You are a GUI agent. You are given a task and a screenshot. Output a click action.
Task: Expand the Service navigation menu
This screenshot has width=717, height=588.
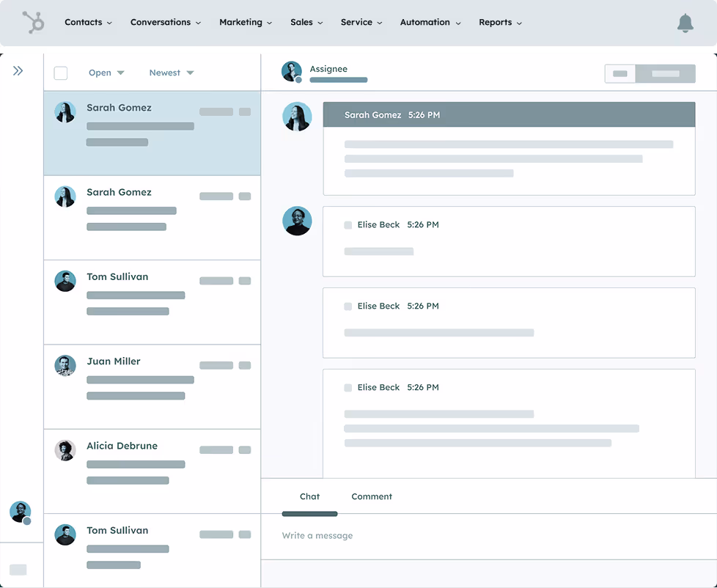click(x=361, y=23)
